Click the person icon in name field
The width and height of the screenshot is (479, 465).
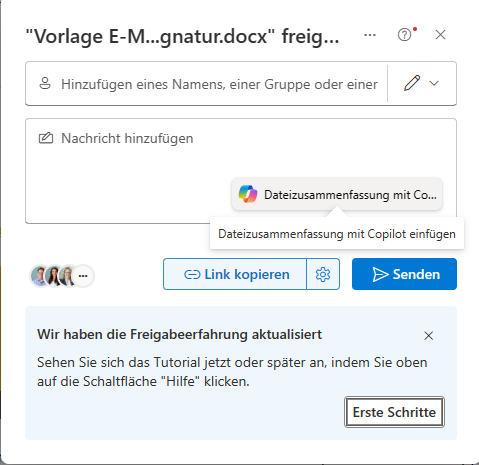(45, 83)
